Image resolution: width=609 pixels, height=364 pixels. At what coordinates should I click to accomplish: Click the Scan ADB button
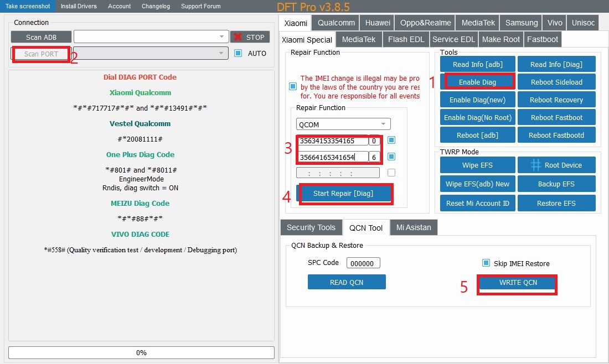(x=41, y=37)
